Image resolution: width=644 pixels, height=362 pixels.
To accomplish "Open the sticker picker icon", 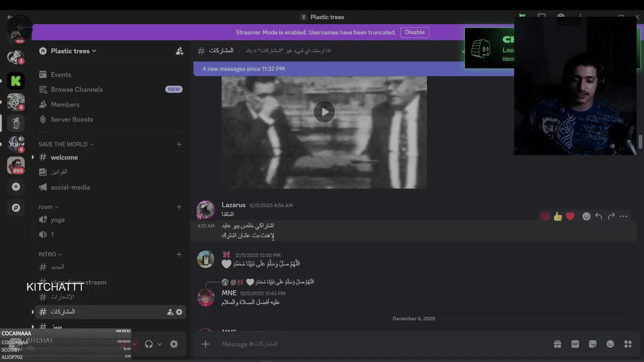I will (593, 344).
